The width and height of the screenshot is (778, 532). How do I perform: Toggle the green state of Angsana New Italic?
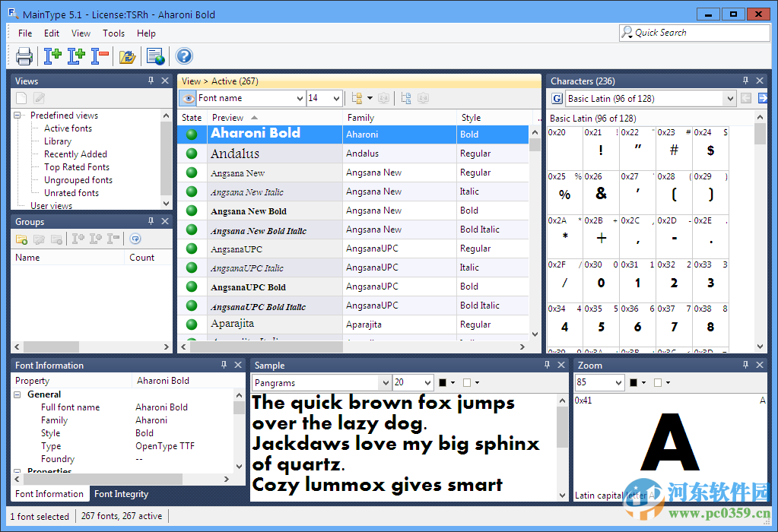click(192, 192)
